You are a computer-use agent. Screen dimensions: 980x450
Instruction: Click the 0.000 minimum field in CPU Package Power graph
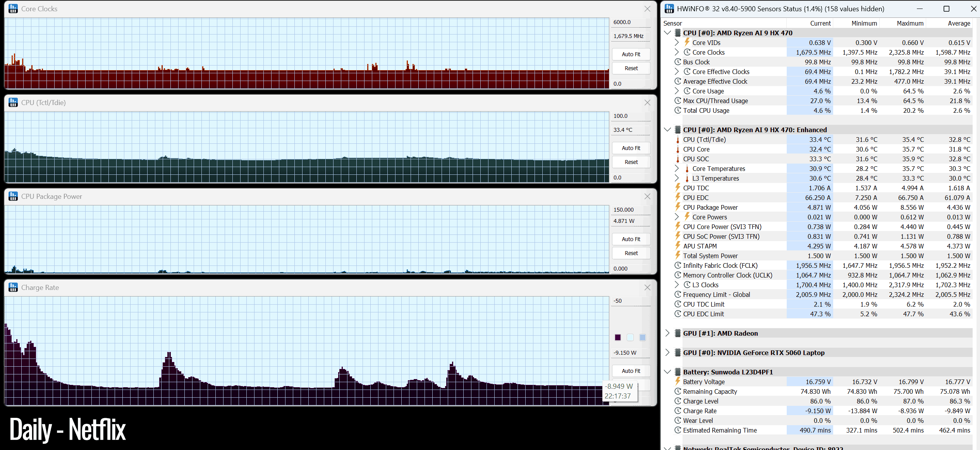631,269
